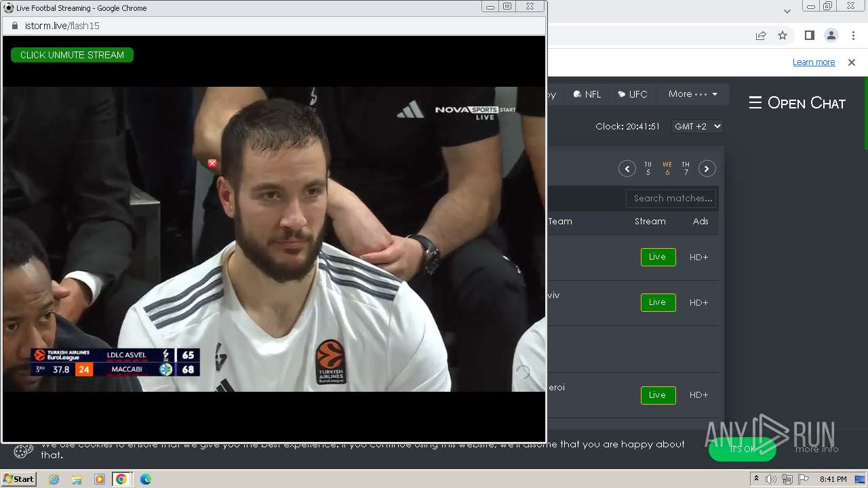Dismiss the notification bar with X

pyautogui.click(x=852, y=62)
